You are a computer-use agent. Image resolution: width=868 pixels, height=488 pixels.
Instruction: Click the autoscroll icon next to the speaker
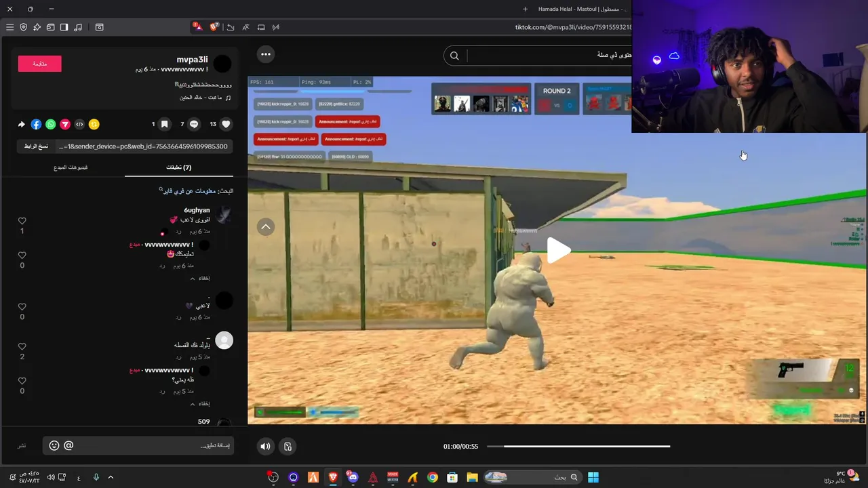pyautogui.click(x=288, y=446)
